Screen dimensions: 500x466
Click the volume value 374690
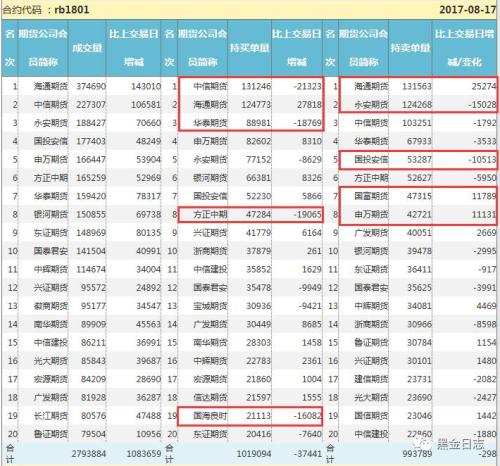91,86
